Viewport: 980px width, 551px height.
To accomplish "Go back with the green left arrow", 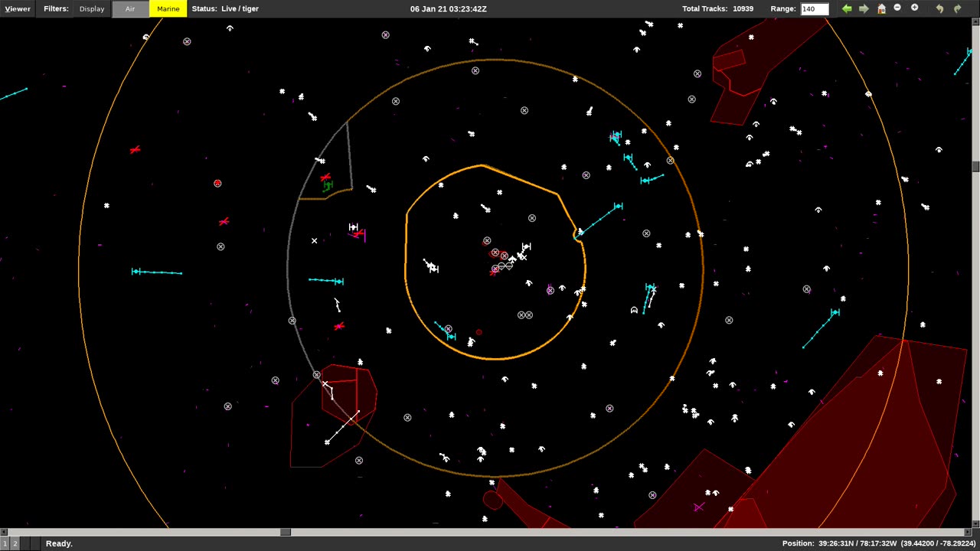I will pos(847,8).
